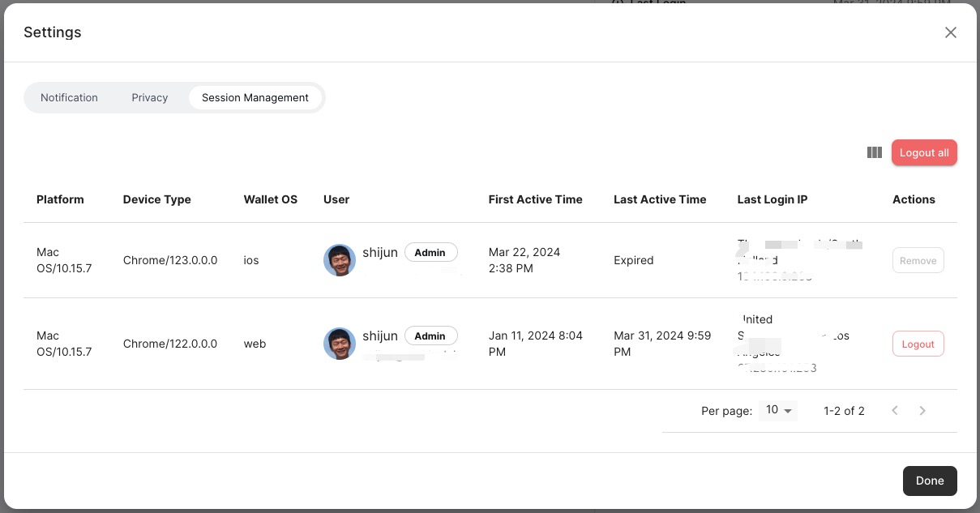
Task: Click the First Active Time column header
Action: [x=535, y=199]
